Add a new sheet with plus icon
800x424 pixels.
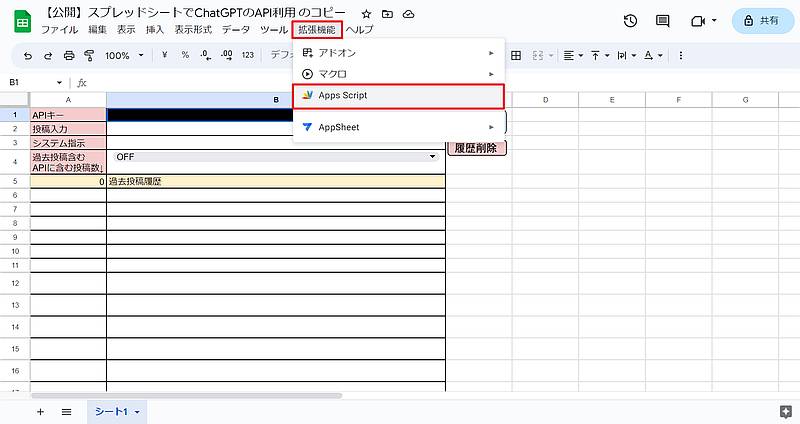click(40, 412)
